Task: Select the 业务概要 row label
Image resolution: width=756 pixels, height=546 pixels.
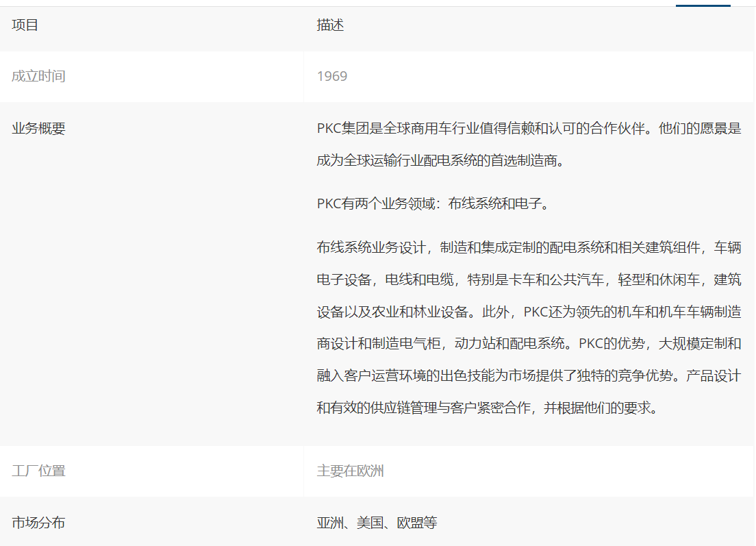Action: pyautogui.click(x=38, y=128)
